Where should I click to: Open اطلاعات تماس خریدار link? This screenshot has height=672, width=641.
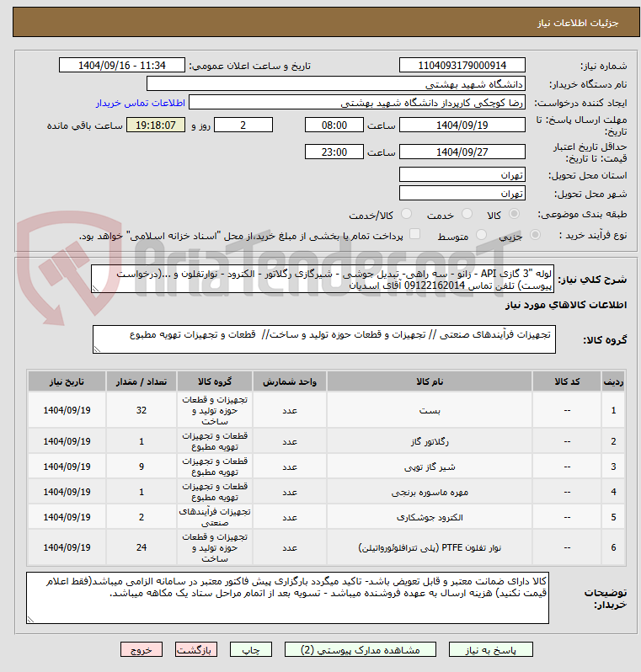pyautogui.click(x=140, y=104)
